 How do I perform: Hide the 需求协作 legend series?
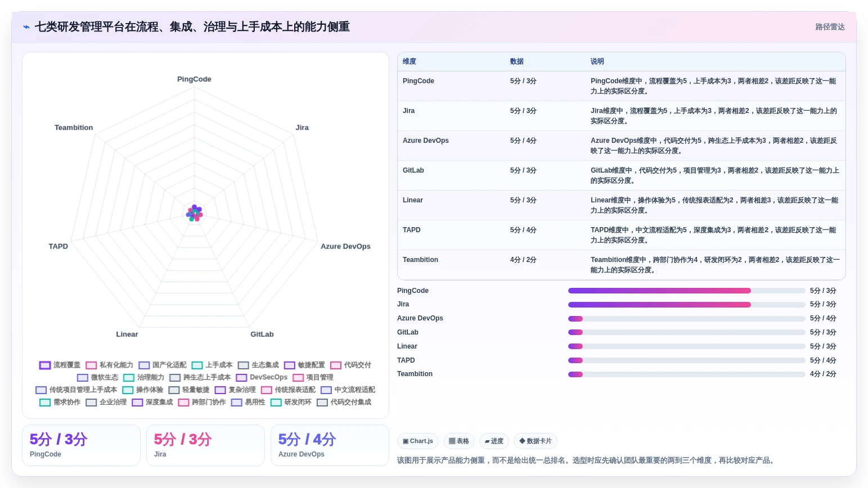[60, 402]
